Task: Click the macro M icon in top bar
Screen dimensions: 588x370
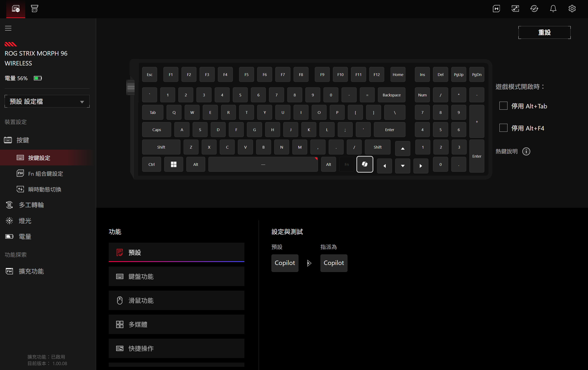Action: coord(496,9)
